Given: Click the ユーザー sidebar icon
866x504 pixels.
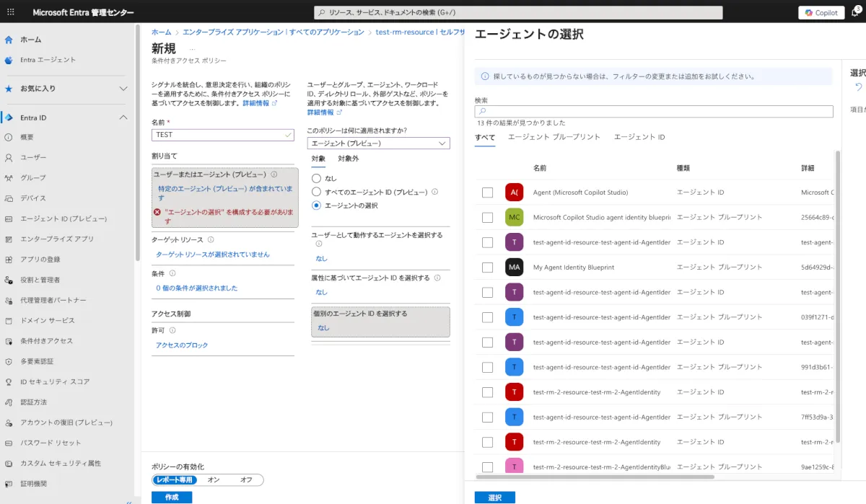Looking at the screenshot, I should [9, 157].
